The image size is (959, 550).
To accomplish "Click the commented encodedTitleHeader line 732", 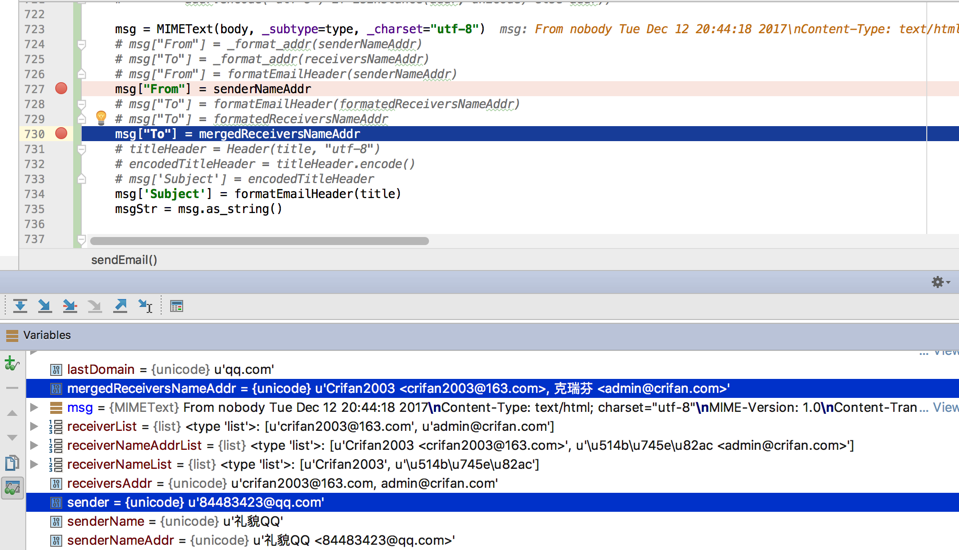I will click(x=265, y=164).
